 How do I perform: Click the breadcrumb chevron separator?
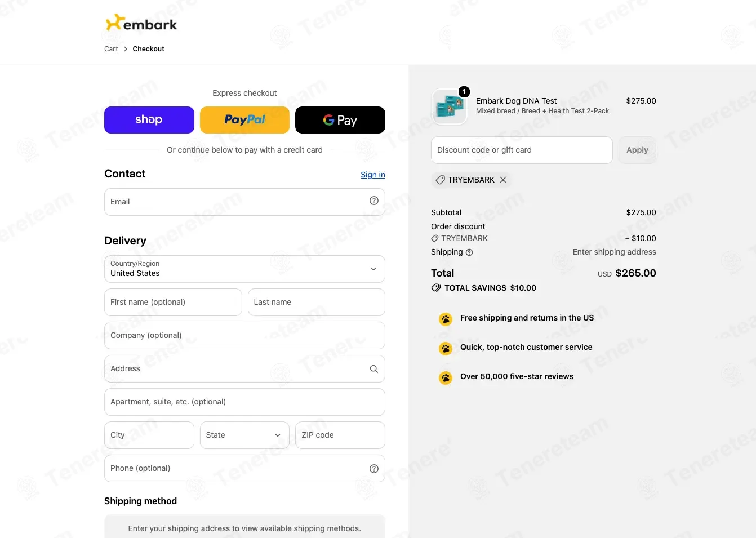pyautogui.click(x=126, y=49)
